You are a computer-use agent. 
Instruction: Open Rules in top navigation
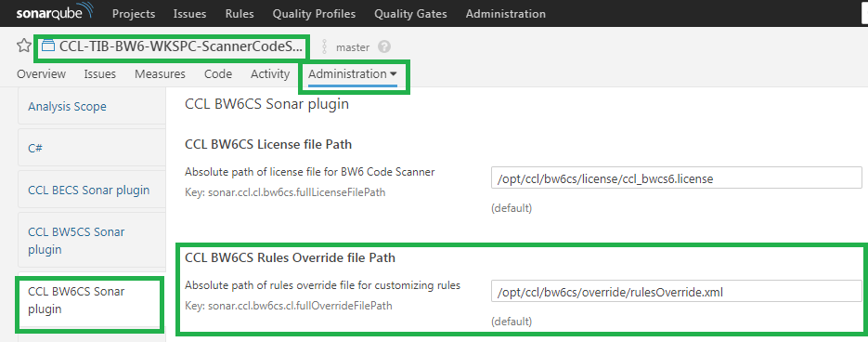click(240, 14)
